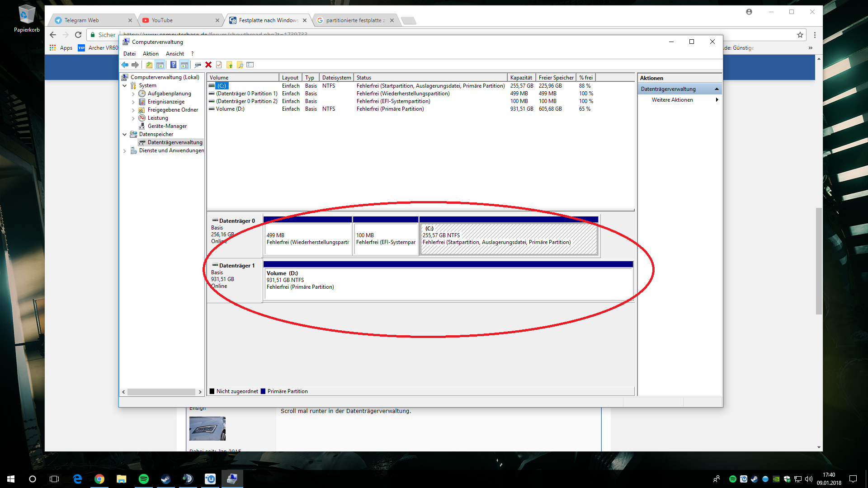Expand Dienste und Anwendungen node
This screenshot has height=488, width=868.
[x=125, y=151]
